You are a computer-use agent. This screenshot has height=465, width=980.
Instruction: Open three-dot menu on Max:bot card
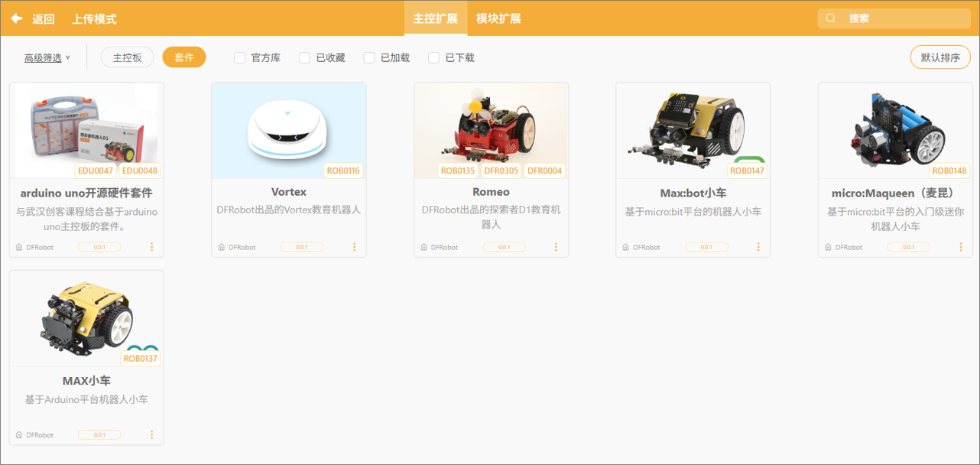[x=758, y=247]
